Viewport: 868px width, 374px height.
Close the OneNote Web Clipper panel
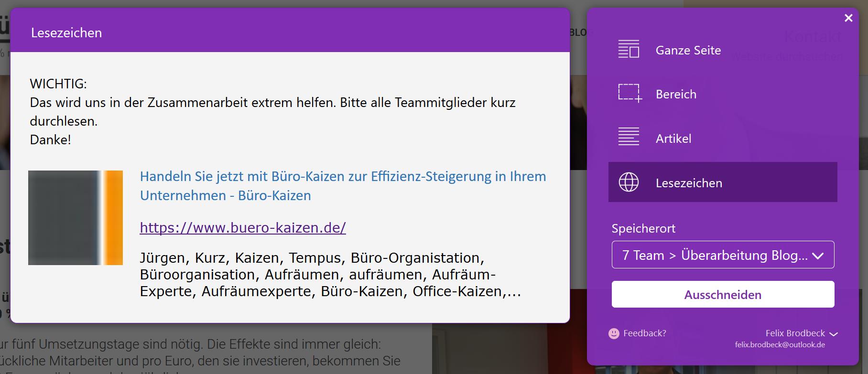[848, 18]
